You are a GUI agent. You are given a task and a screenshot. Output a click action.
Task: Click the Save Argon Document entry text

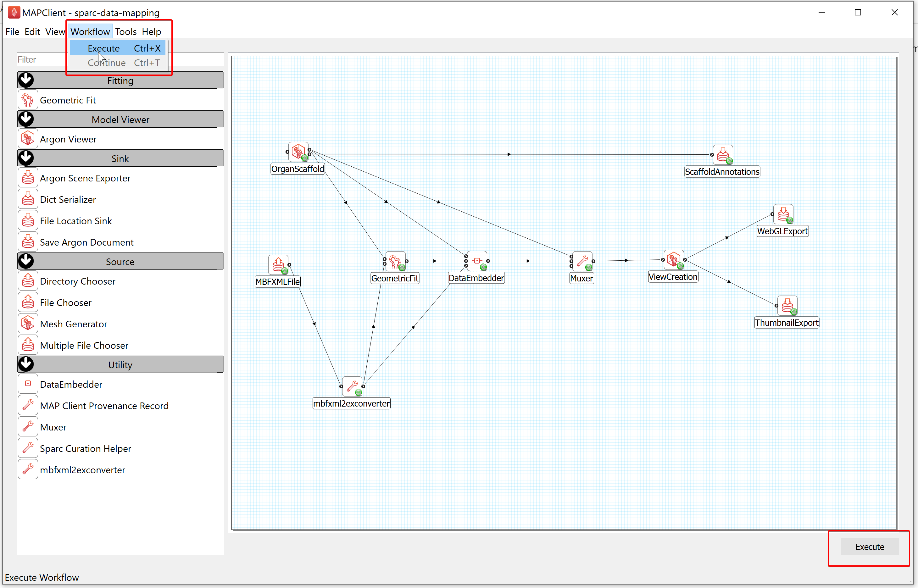[x=87, y=242]
